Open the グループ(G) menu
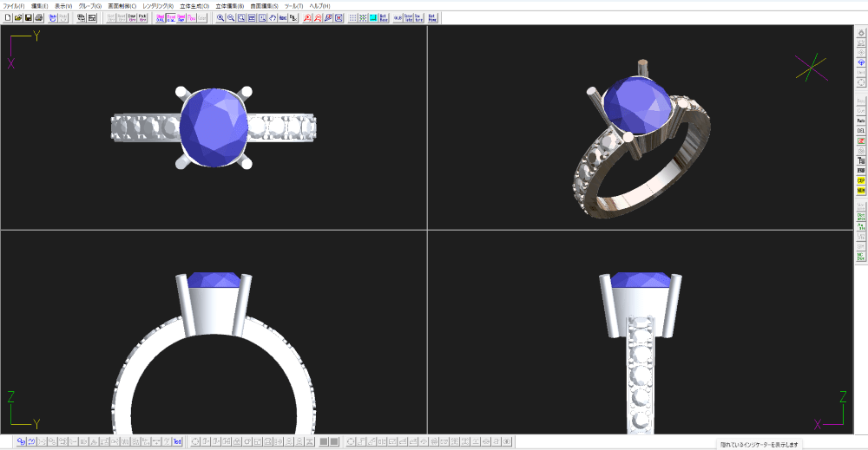The height and width of the screenshot is (450, 868). 89,5
